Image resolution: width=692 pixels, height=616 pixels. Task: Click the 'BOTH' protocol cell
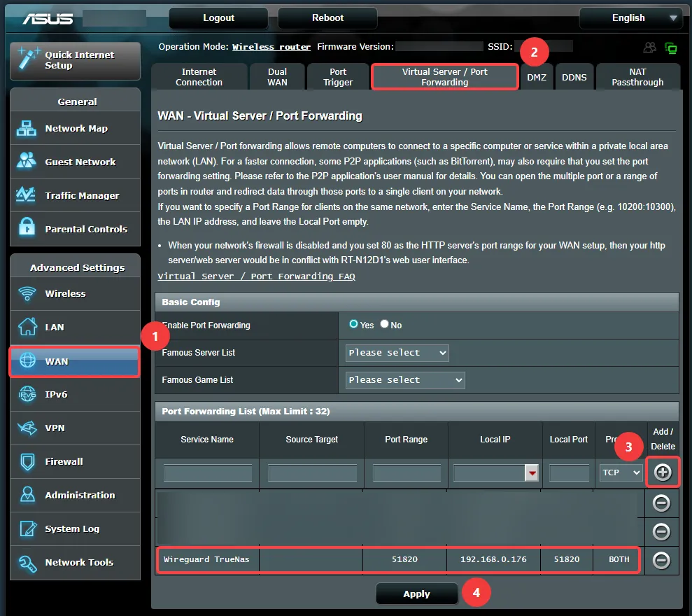pyautogui.click(x=619, y=559)
